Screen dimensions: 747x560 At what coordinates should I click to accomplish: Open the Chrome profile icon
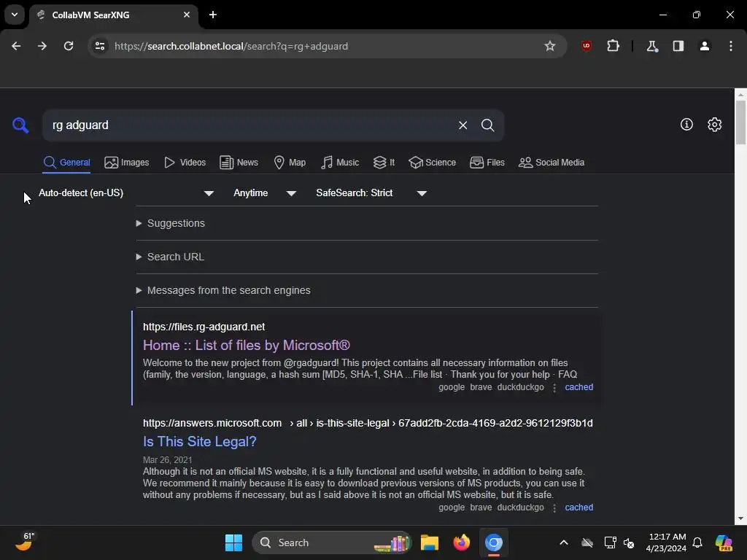click(705, 46)
